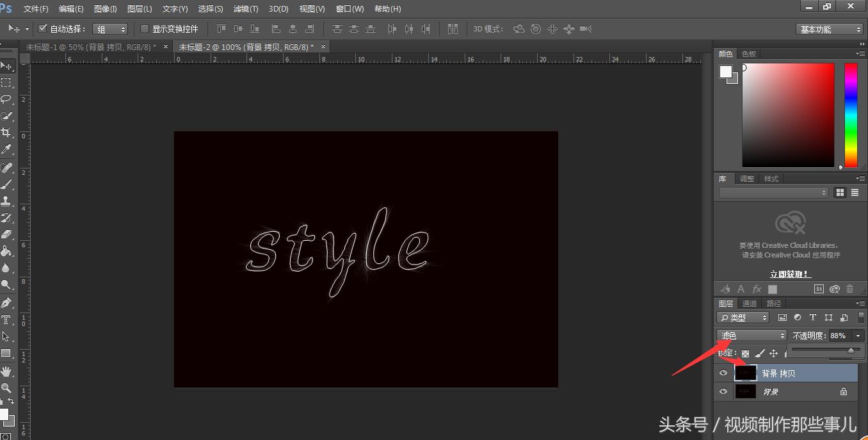Open the 不透明度 opacity dropdown
The image size is (868, 440).
click(x=858, y=335)
